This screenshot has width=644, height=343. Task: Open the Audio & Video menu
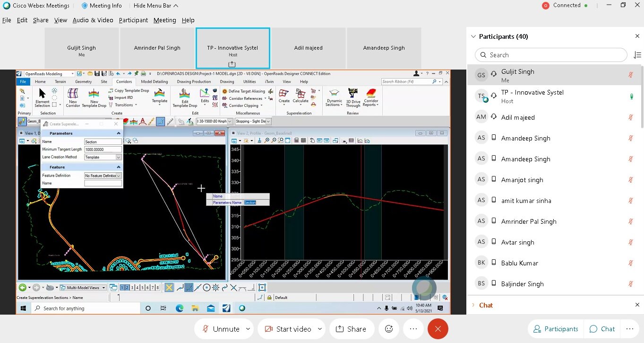click(x=93, y=20)
